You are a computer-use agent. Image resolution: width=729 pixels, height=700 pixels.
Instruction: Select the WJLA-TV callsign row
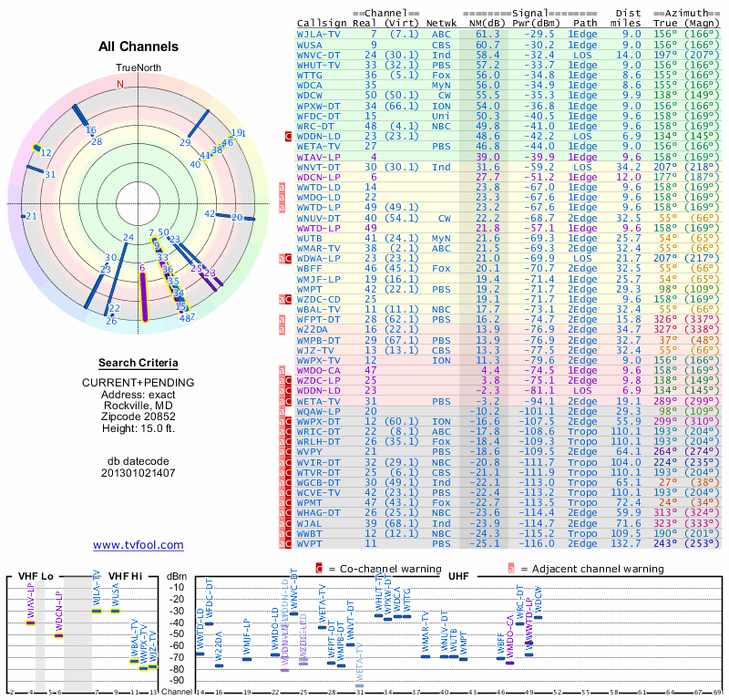(x=508, y=34)
